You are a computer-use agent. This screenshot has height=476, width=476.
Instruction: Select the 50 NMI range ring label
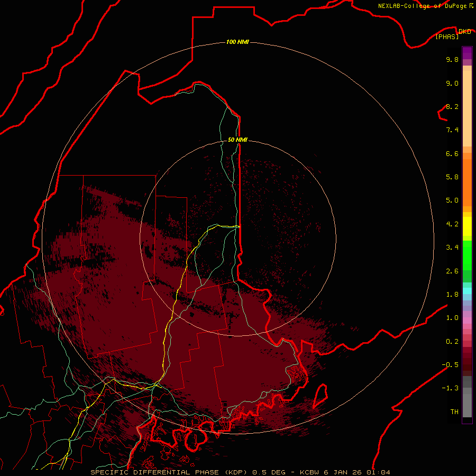pos(237,140)
